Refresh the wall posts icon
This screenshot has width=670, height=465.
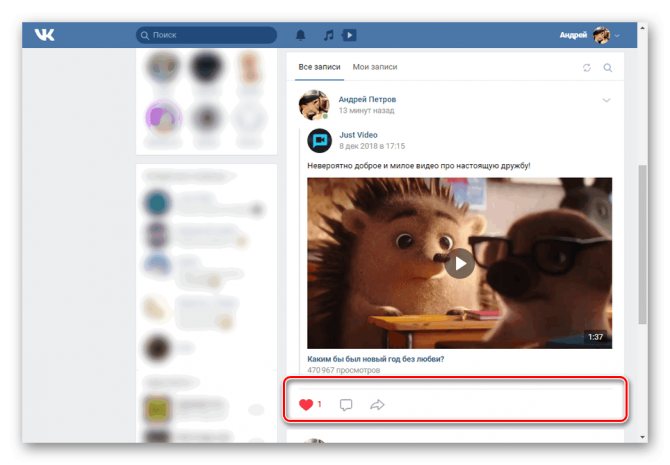pos(587,68)
